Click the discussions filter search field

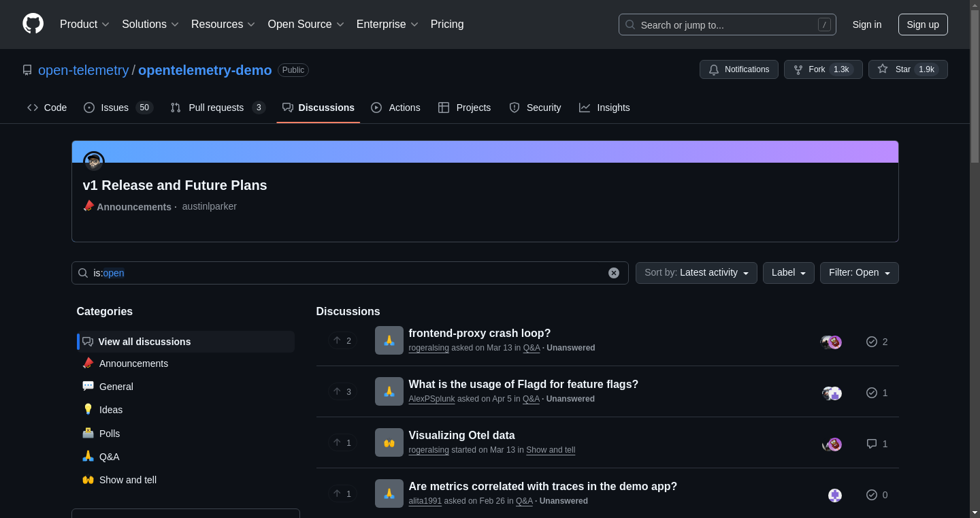(350, 273)
